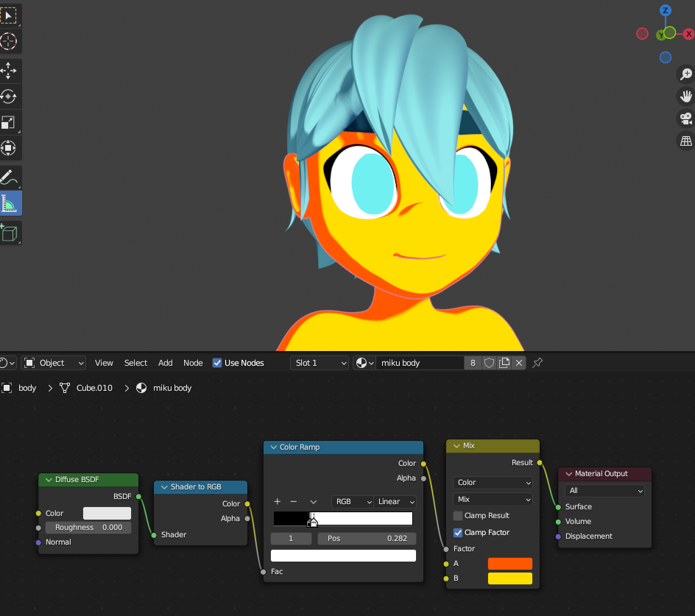Remove color stop with minus button

coord(294,502)
